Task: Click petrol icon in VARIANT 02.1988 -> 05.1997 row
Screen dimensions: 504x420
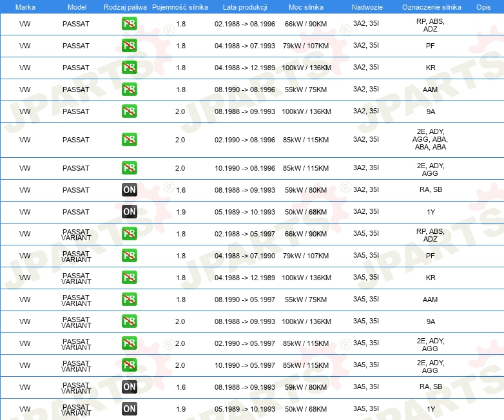Action: tap(129, 233)
